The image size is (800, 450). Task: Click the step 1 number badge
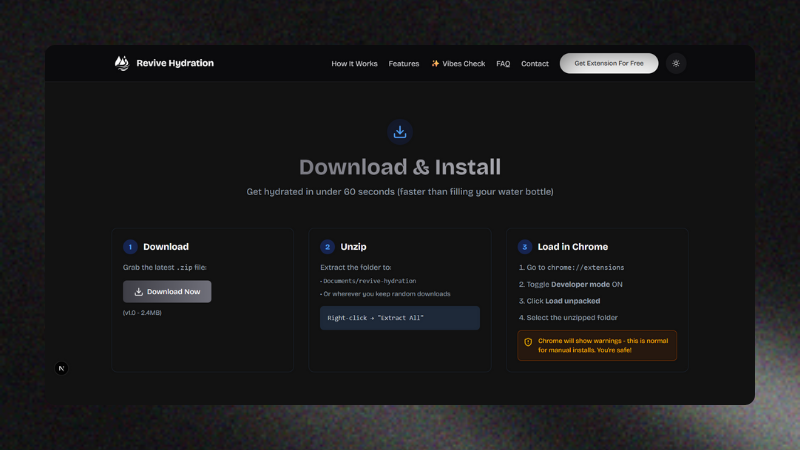coord(130,247)
